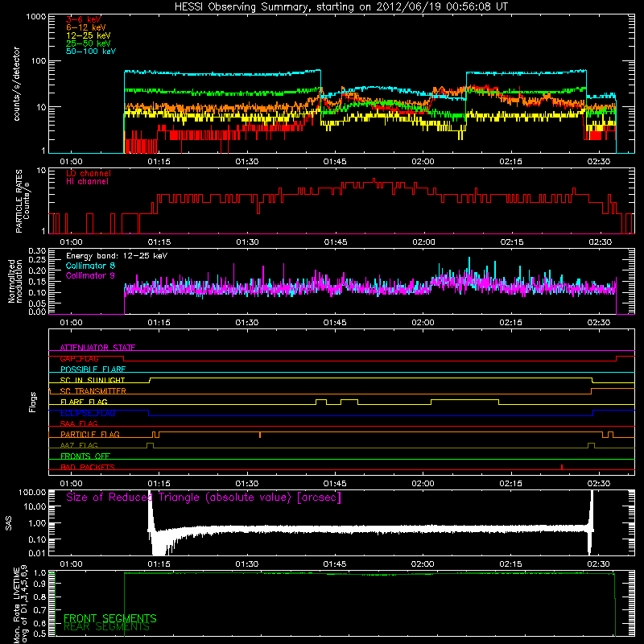644x644 pixels.
Task: Select the 'FRONTS_OFF' flag label
Action: [85, 456]
